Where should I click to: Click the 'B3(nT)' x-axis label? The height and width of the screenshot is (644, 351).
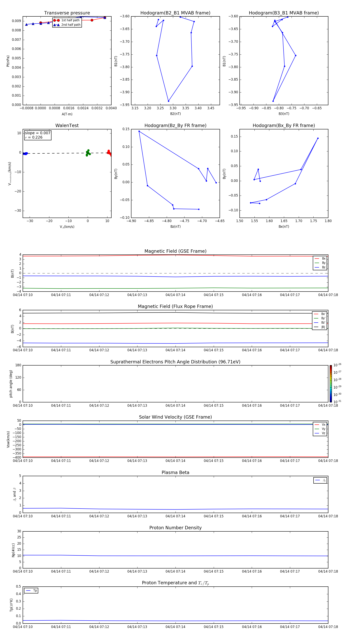click(x=284, y=114)
